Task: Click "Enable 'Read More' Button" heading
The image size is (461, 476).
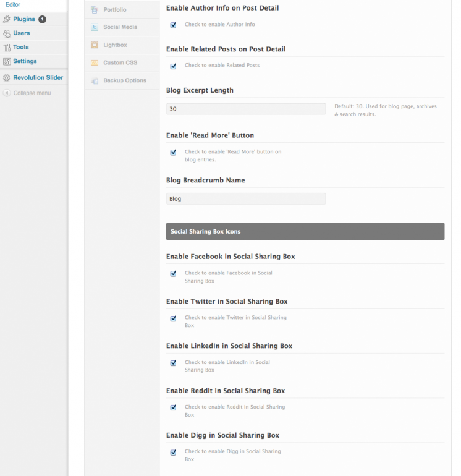Action: (x=210, y=135)
